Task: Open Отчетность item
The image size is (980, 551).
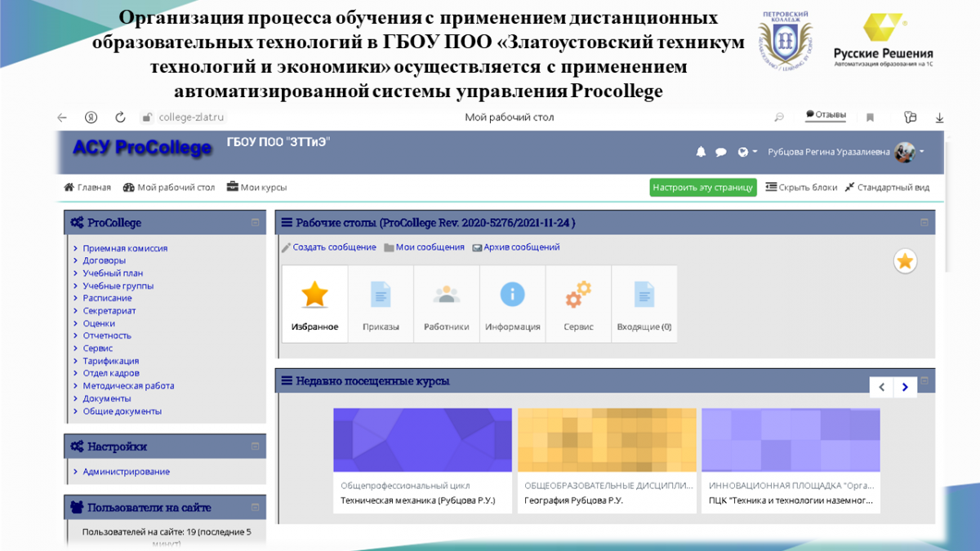Action: pos(107,335)
